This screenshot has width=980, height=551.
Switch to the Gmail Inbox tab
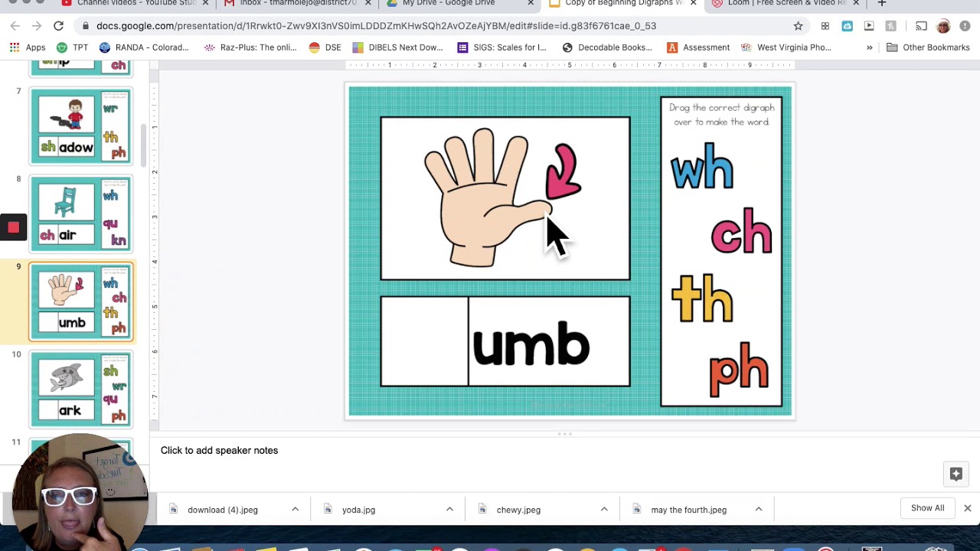[x=298, y=3]
